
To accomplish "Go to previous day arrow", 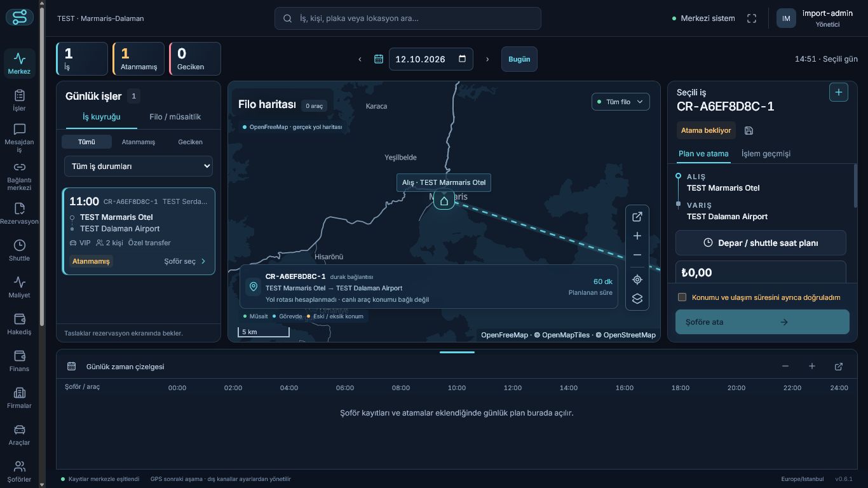I will [360, 59].
